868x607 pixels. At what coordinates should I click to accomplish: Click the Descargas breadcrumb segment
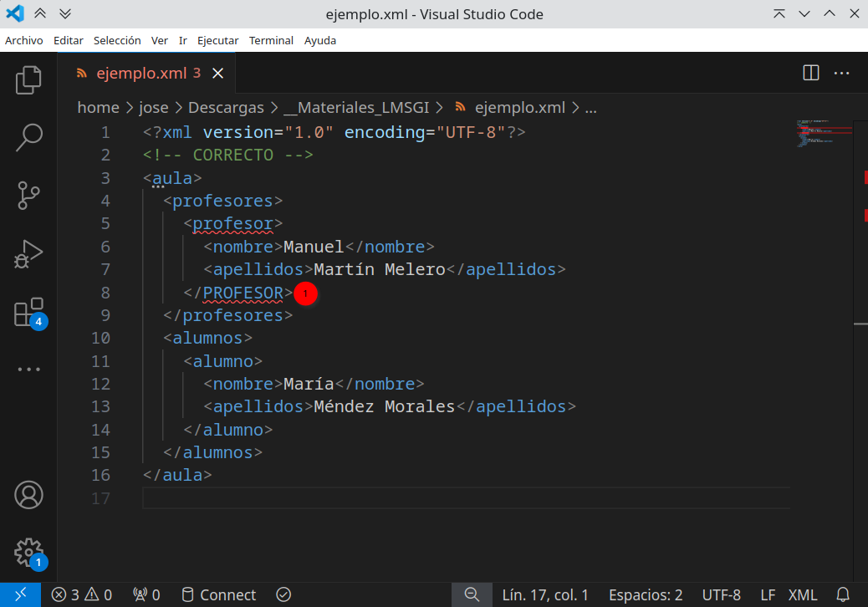coord(226,107)
